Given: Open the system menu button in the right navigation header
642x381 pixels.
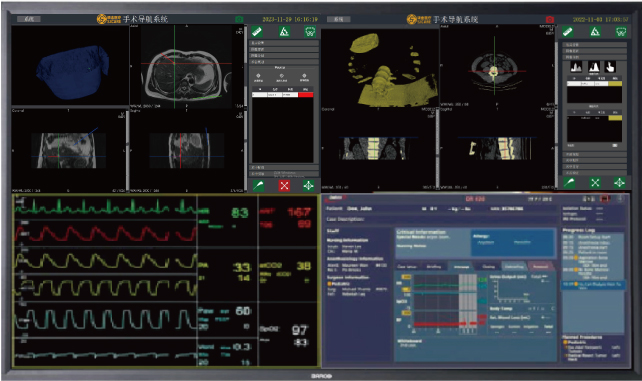Looking at the screenshot, I should click(x=339, y=19).
